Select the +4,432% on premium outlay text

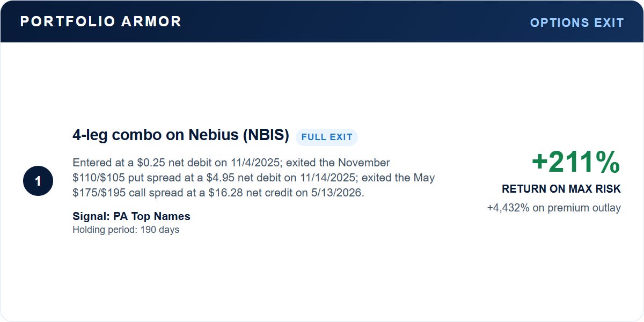554,208
